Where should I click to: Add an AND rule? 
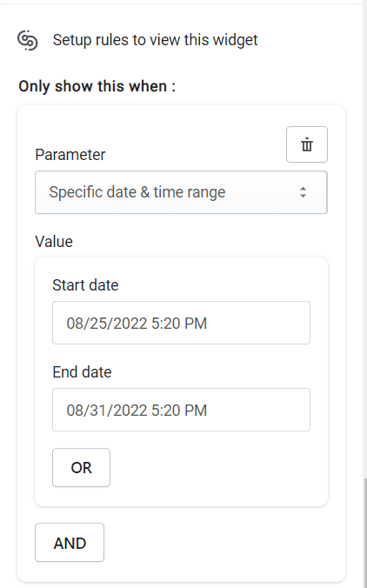point(70,543)
